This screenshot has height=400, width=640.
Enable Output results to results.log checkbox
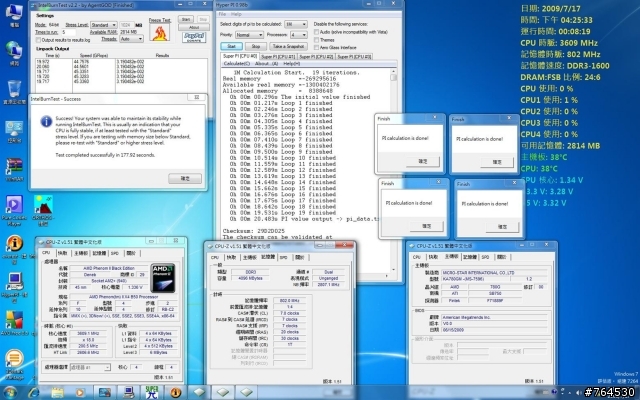38,40
